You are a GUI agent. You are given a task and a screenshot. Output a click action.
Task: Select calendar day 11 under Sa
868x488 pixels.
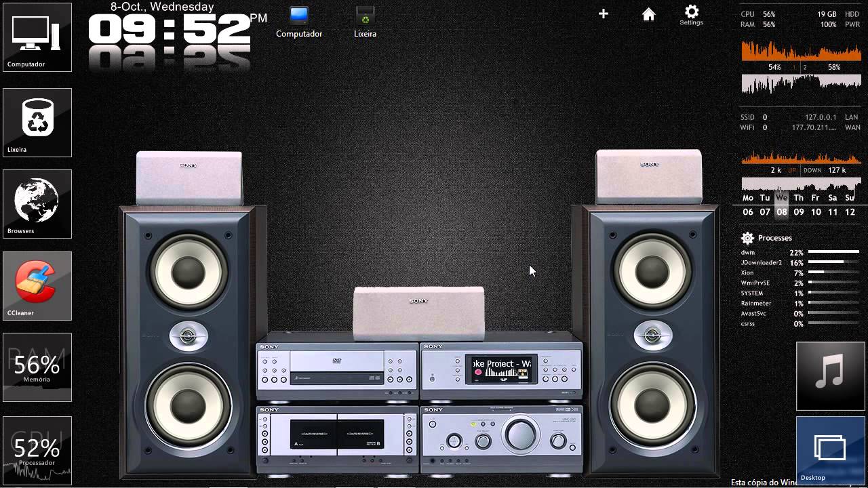(x=833, y=212)
